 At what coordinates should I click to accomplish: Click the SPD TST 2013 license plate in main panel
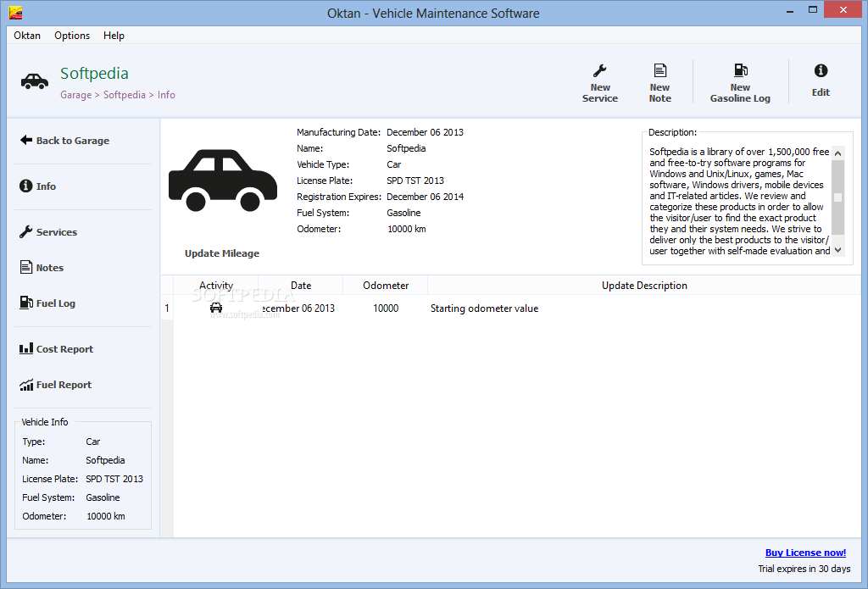point(415,181)
